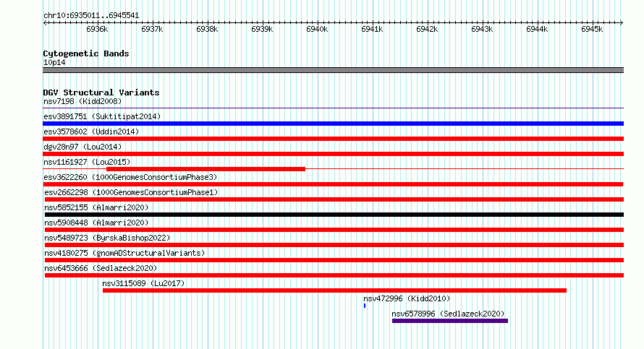Click the black nsv5852155 variant bar
The image size is (644, 349).
coord(334,215)
